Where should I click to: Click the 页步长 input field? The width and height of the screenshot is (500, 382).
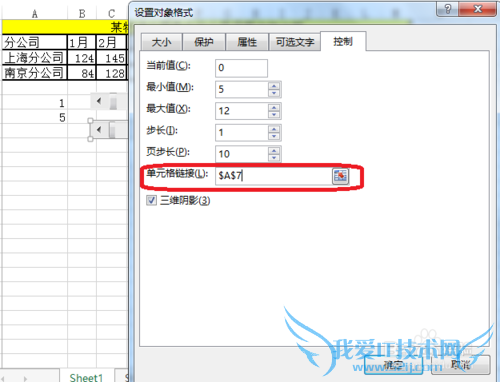242,154
